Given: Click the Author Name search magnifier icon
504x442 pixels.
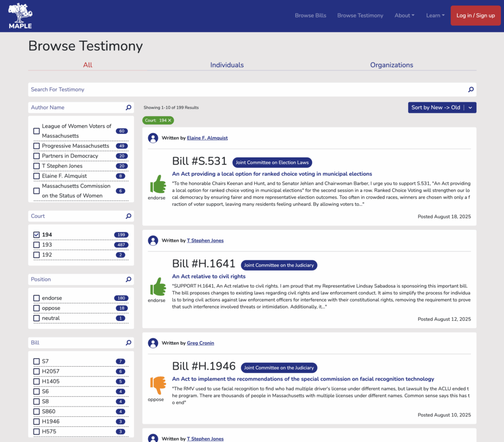Looking at the screenshot, I should pyautogui.click(x=128, y=107).
